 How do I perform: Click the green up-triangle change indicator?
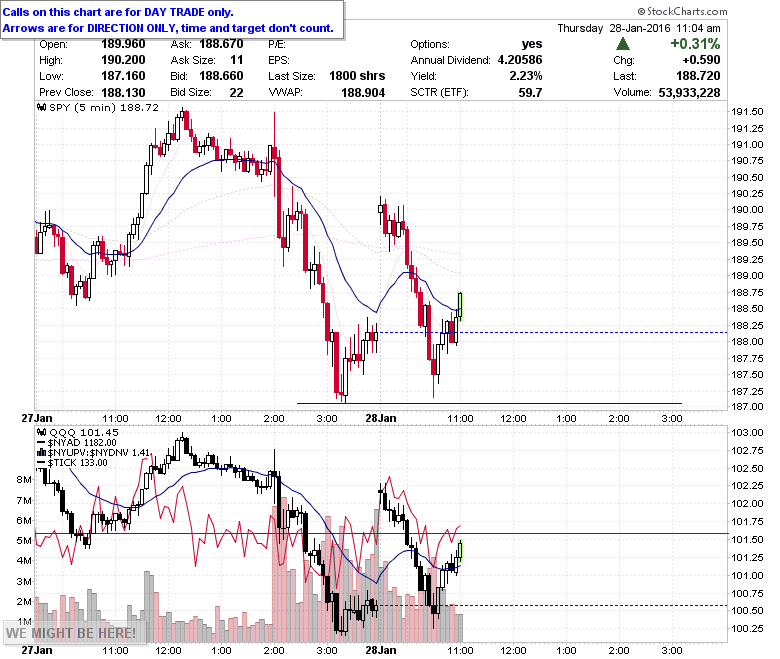pyautogui.click(x=622, y=44)
